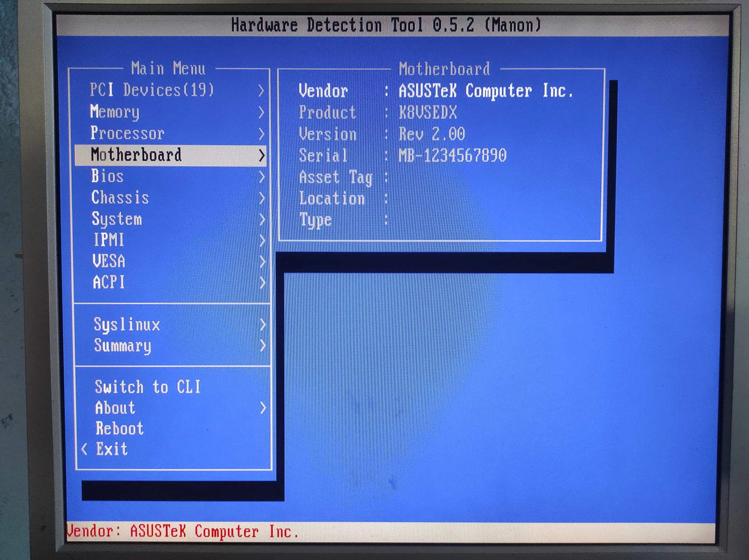Image resolution: width=749 pixels, height=560 pixels.
Task: Click the Serial value MB-1234567890
Action: point(453,155)
